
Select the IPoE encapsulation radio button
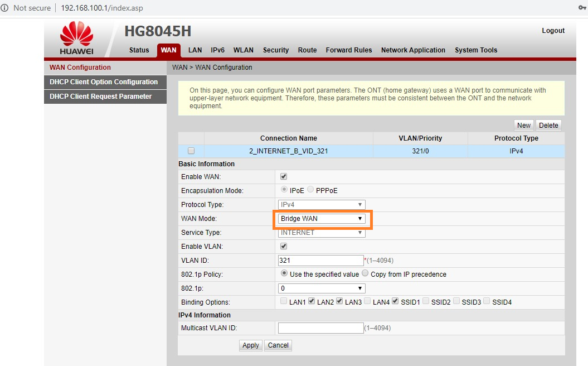click(x=284, y=190)
